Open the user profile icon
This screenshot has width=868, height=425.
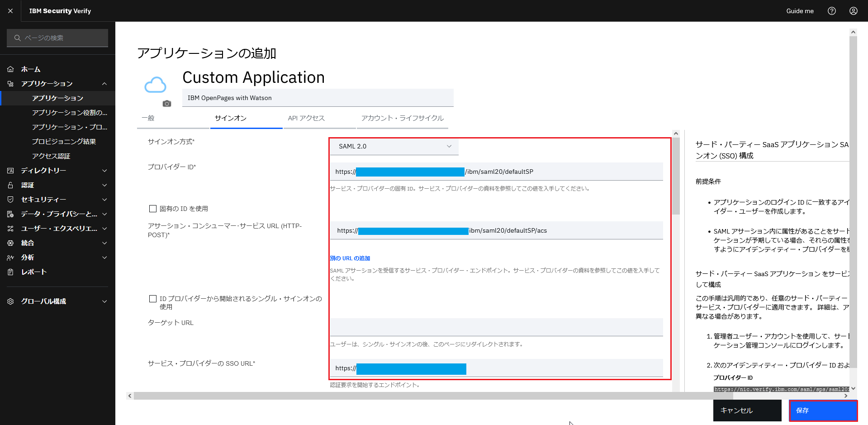pos(853,11)
